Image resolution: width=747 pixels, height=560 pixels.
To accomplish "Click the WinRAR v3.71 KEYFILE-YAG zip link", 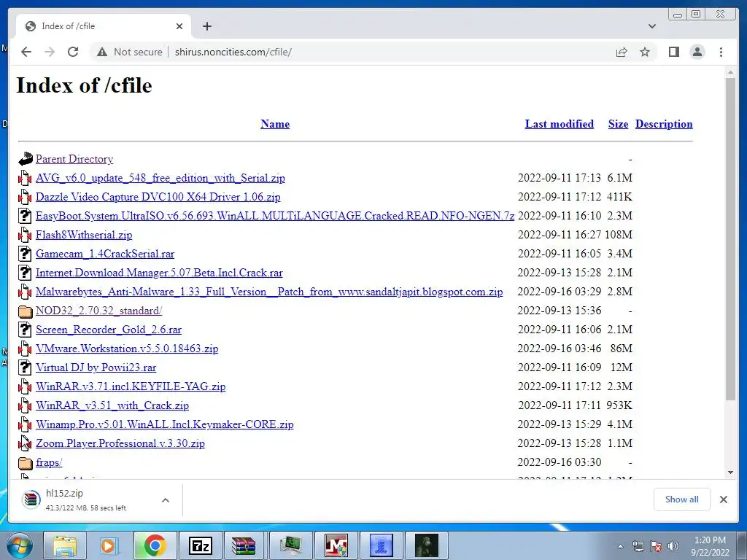I will 131,386.
